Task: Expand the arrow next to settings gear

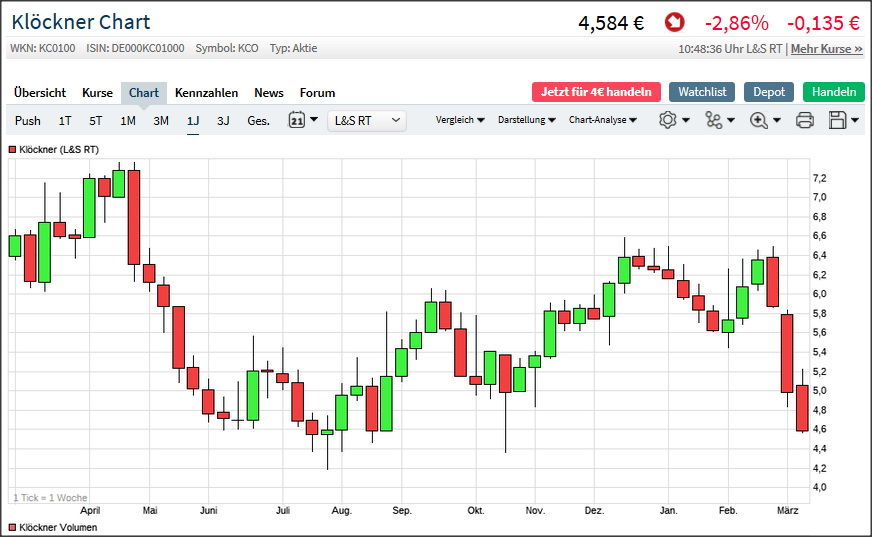Action: tap(686, 120)
